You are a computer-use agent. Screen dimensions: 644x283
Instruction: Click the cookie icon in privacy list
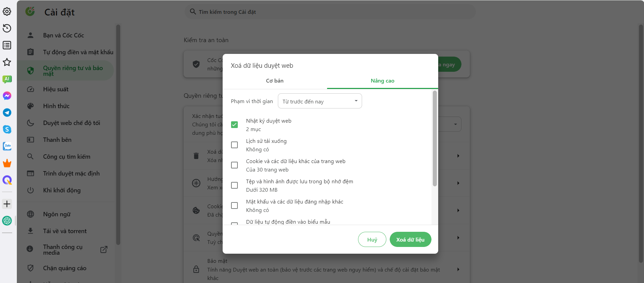click(x=196, y=210)
